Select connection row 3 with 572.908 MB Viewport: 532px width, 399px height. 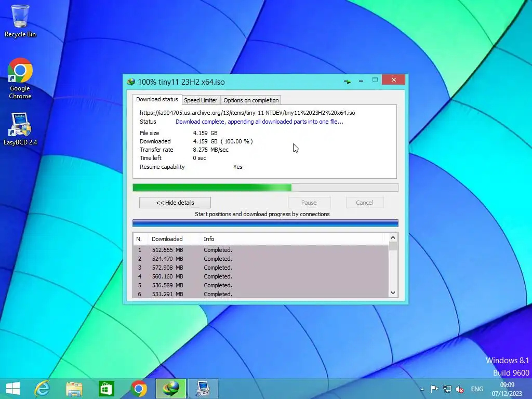[x=261, y=268]
